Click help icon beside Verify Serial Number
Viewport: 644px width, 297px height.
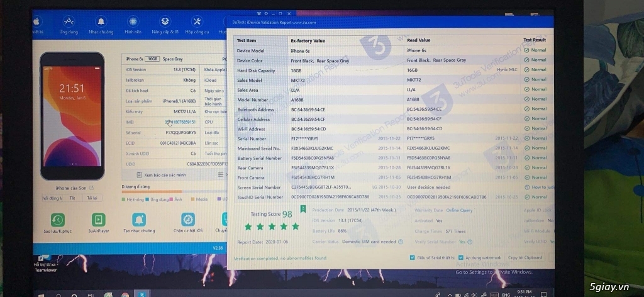coord(470,242)
